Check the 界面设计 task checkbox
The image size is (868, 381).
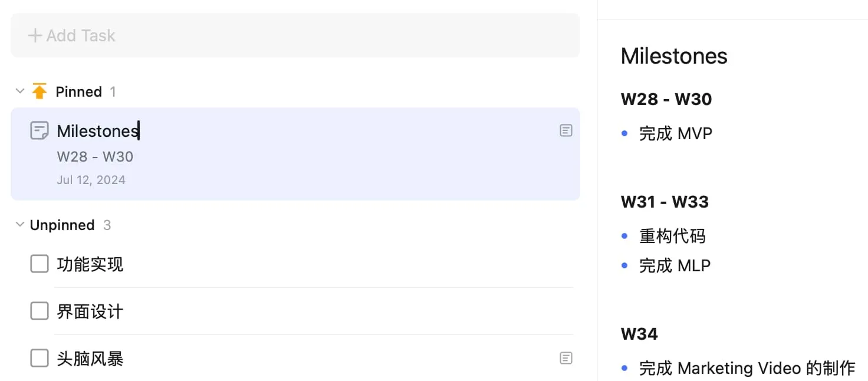pos(40,311)
